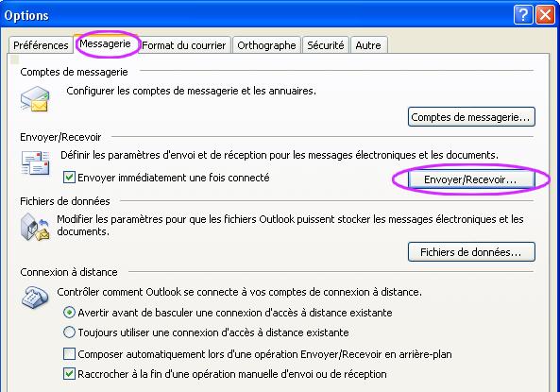
Task: Go to the Orthographe tab
Action: coord(266,45)
